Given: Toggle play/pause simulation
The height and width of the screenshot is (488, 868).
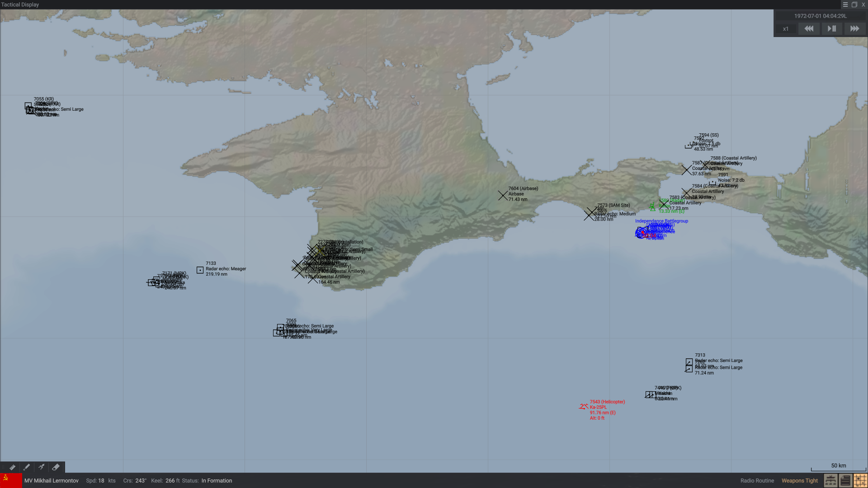Looking at the screenshot, I should coord(831,28).
